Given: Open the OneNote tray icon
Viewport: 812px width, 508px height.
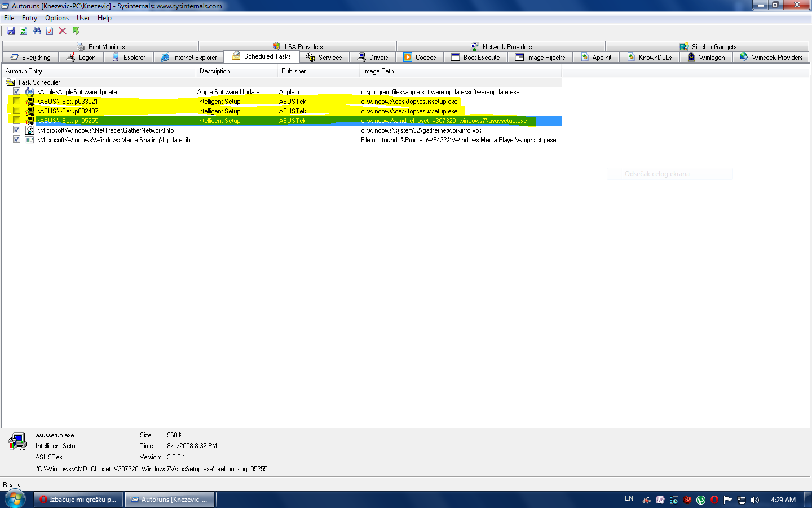Looking at the screenshot, I should [x=660, y=500].
